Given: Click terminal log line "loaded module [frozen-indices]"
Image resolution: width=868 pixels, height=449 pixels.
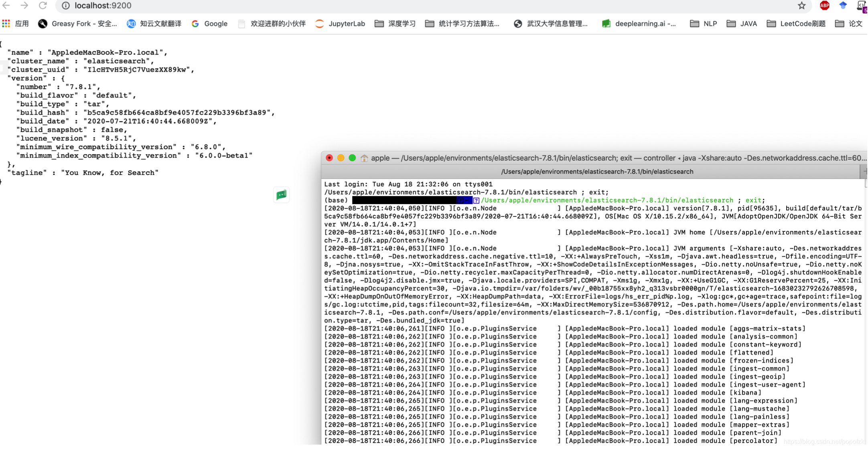Looking at the screenshot, I should [x=559, y=361].
